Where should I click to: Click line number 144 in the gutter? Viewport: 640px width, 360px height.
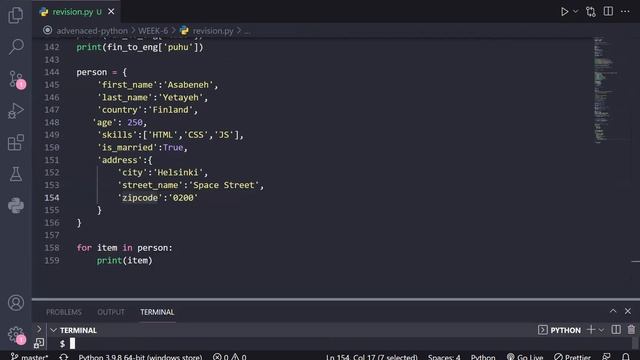point(52,72)
